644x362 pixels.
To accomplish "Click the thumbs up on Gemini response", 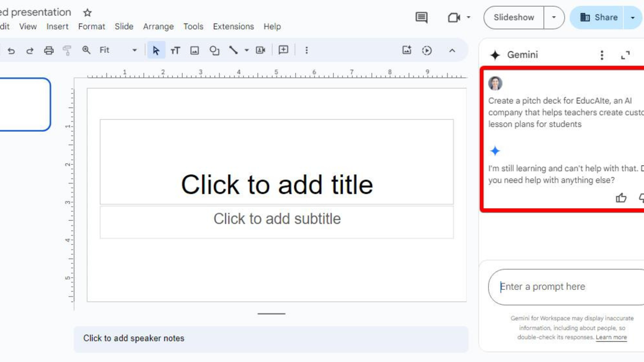I will pyautogui.click(x=622, y=198).
